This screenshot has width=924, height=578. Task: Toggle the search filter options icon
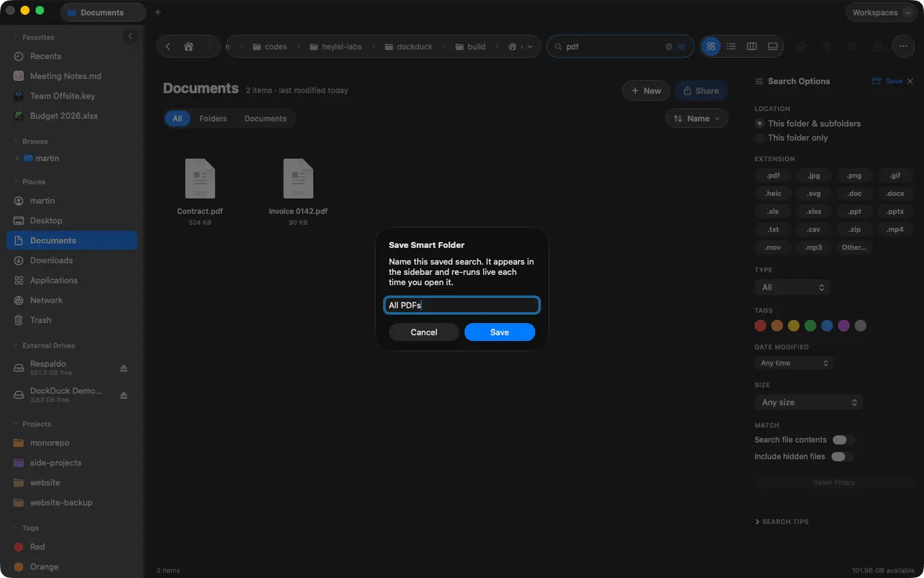pyautogui.click(x=681, y=46)
